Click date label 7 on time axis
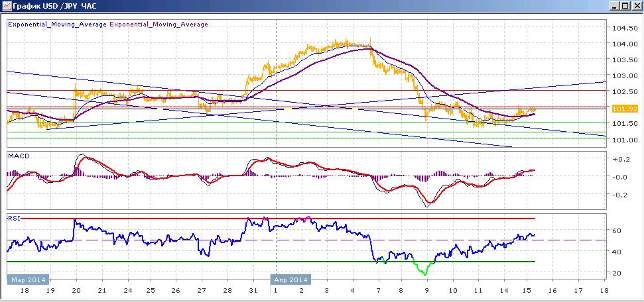644x302 pixels. (378, 291)
